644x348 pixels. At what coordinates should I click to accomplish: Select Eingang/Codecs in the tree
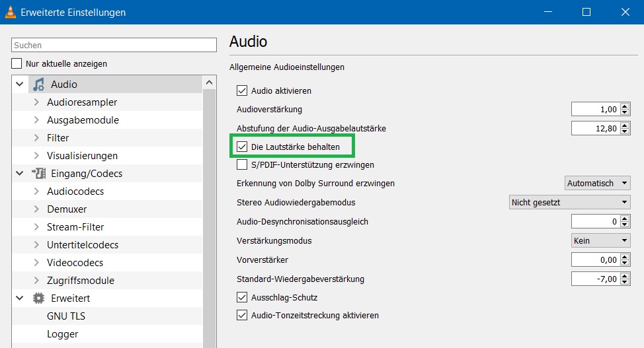pyautogui.click(x=87, y=174)
